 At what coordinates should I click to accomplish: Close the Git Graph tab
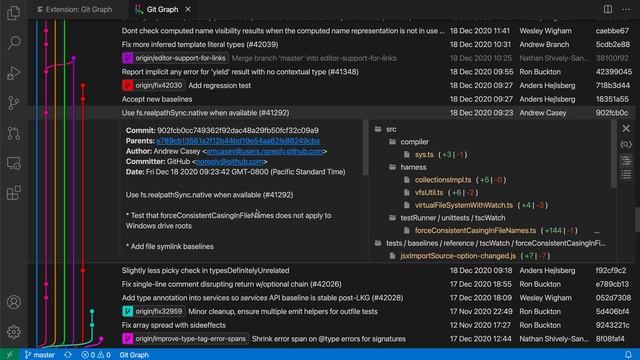[x=188, y=9]
